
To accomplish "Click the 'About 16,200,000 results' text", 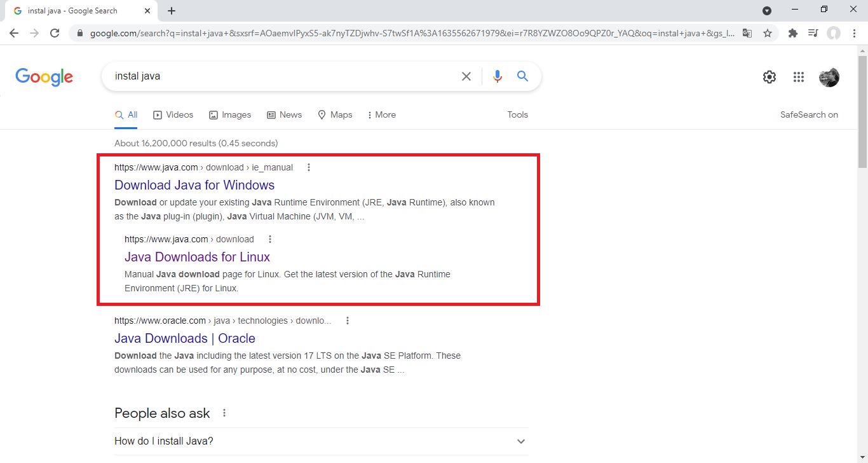I will (196, 143).
